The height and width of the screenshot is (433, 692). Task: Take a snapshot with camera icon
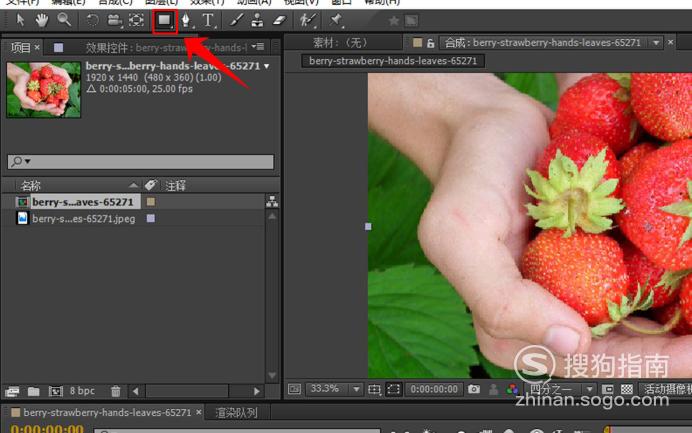[x=474, y=389]
